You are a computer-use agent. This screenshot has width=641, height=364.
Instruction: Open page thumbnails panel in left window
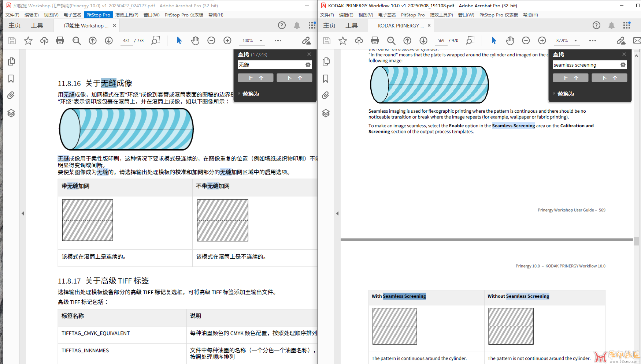click(x=11, y=61)
